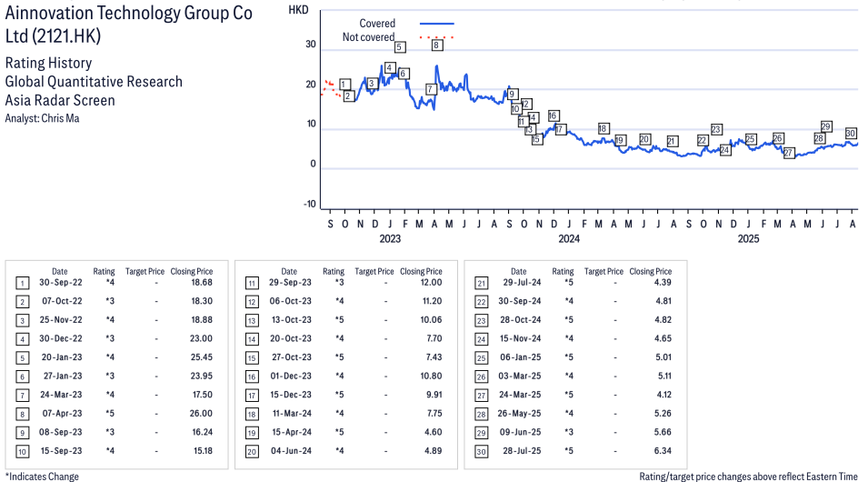Click the red dotted Not covered legend sample
Viewport: 868px width, 482px height.
437,37
